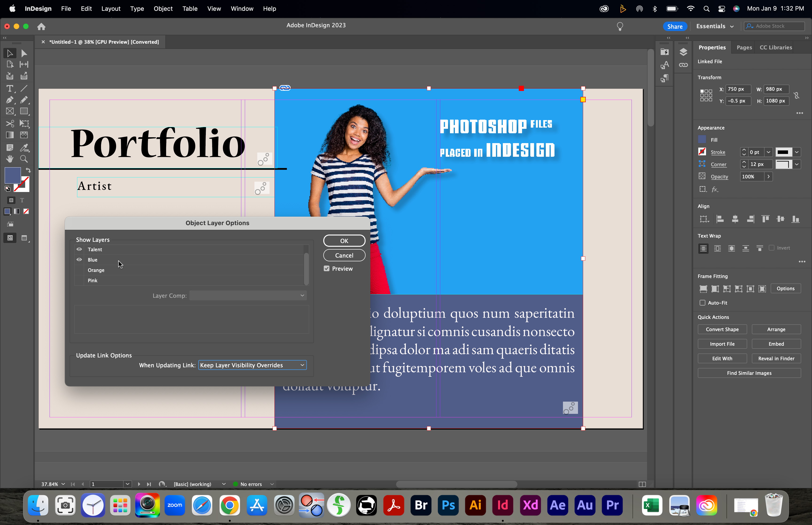Select the Gradient Swatch tool

tap(10, 135)
